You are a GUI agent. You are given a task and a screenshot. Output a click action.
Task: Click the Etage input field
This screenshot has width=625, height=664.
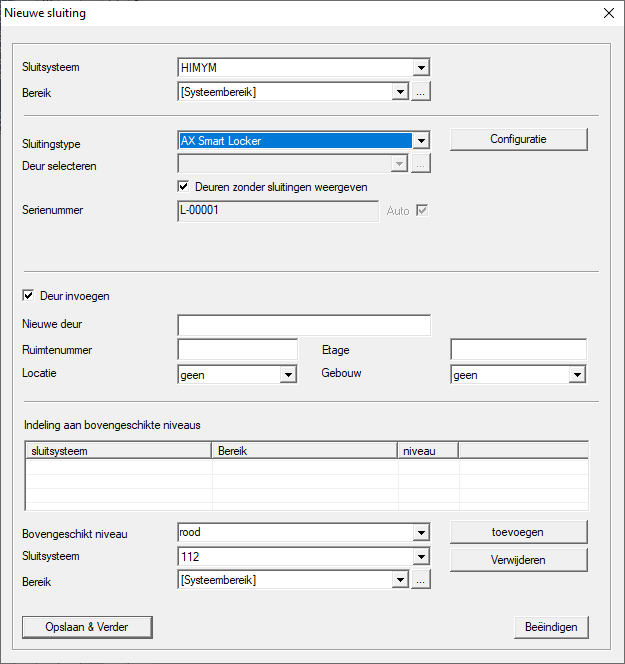tap(518, 349)
